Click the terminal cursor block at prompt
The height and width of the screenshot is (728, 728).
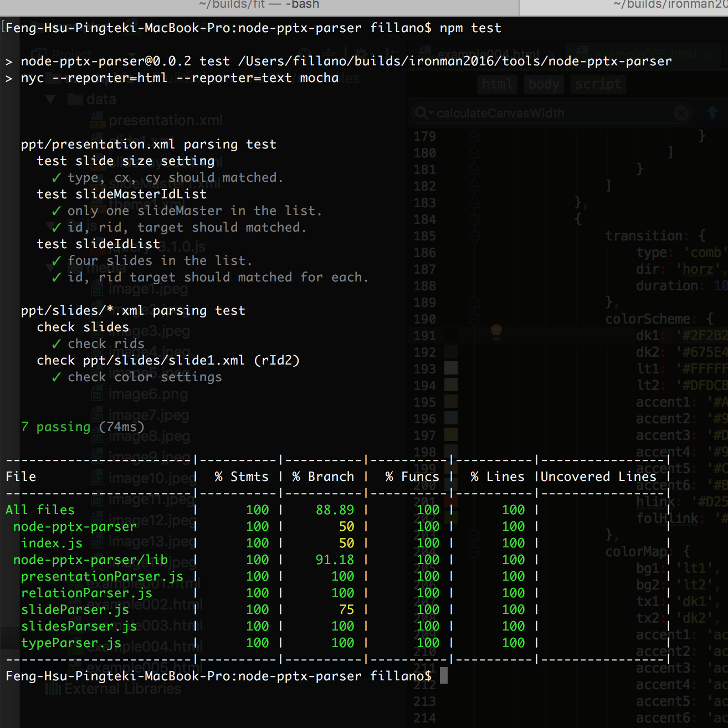[443, 676]
